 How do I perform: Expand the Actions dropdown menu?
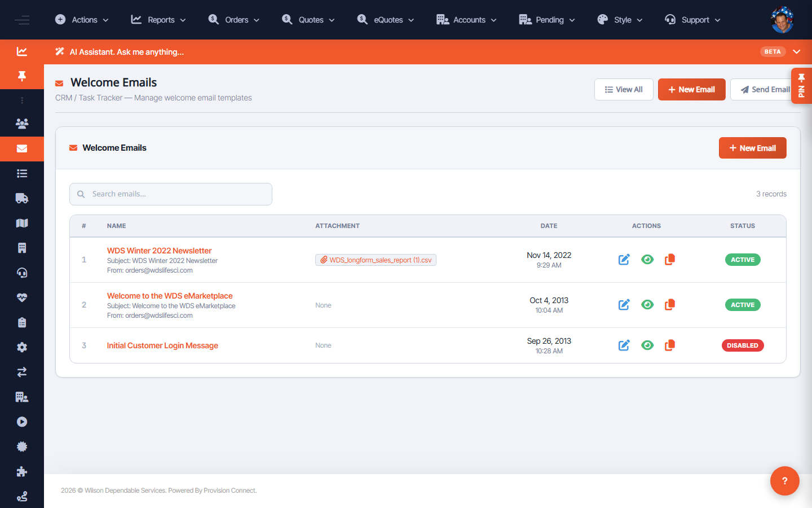(82, 20)
